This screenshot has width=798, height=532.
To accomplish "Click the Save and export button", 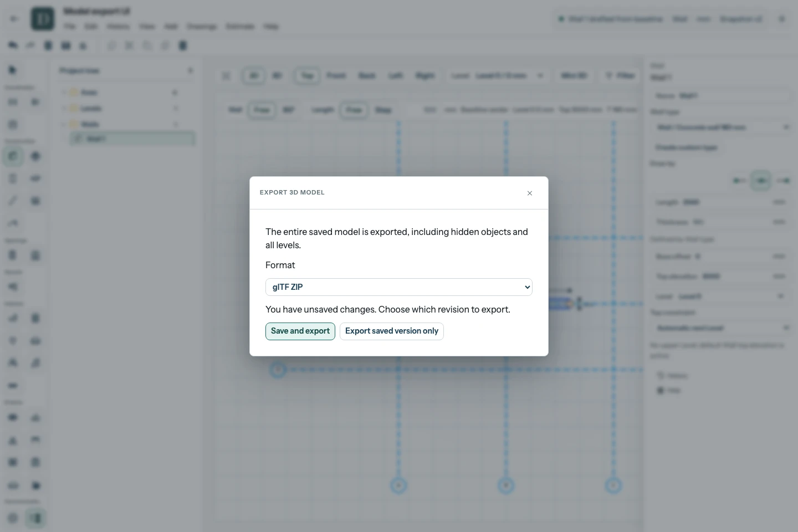I will click(300, 331).
